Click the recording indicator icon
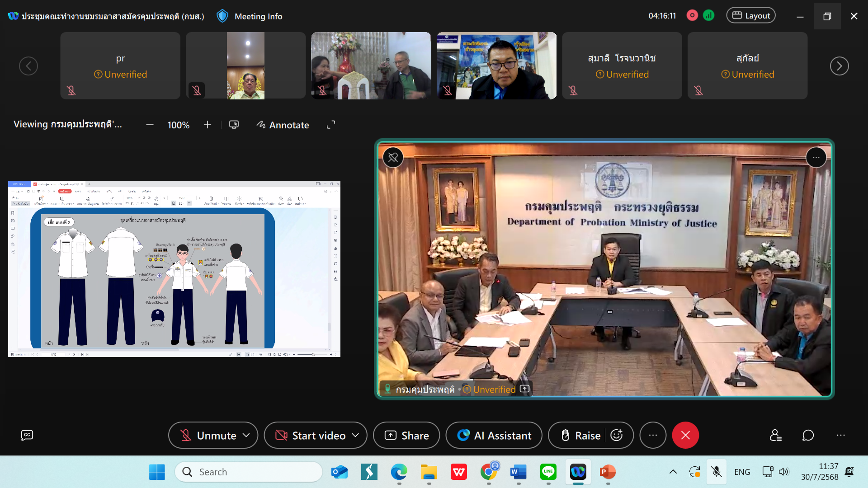Screen dimensions: 868x488 (x=692, y=16)
